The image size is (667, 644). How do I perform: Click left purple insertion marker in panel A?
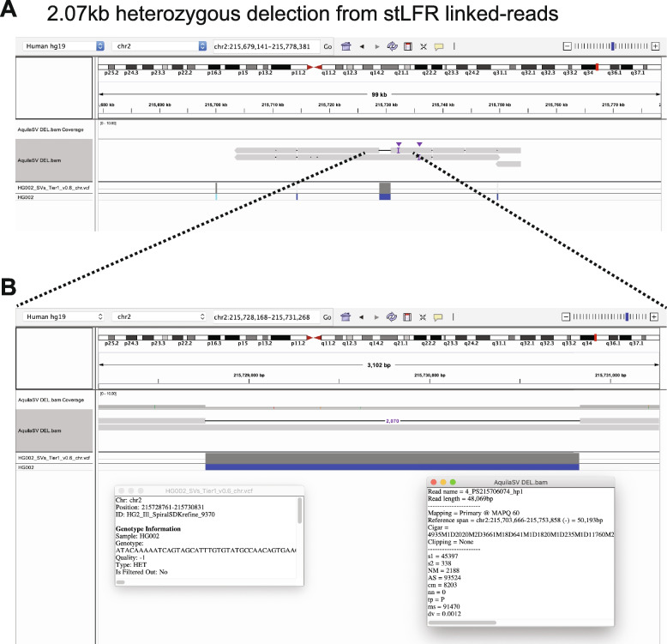tap(399, 145)
